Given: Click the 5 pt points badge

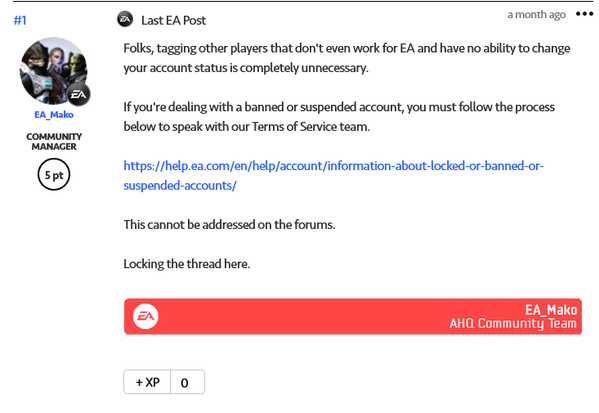Looking at the screenshot, I should point(54,175).
